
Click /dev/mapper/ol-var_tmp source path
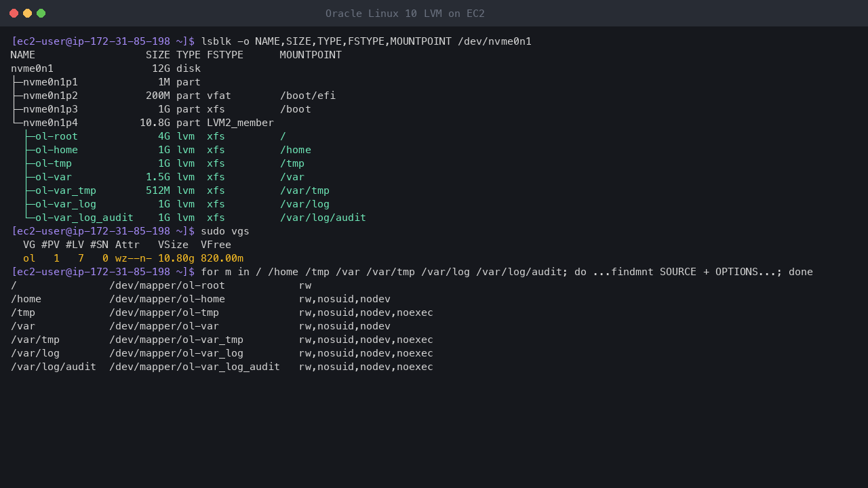[x=176, y=340]
